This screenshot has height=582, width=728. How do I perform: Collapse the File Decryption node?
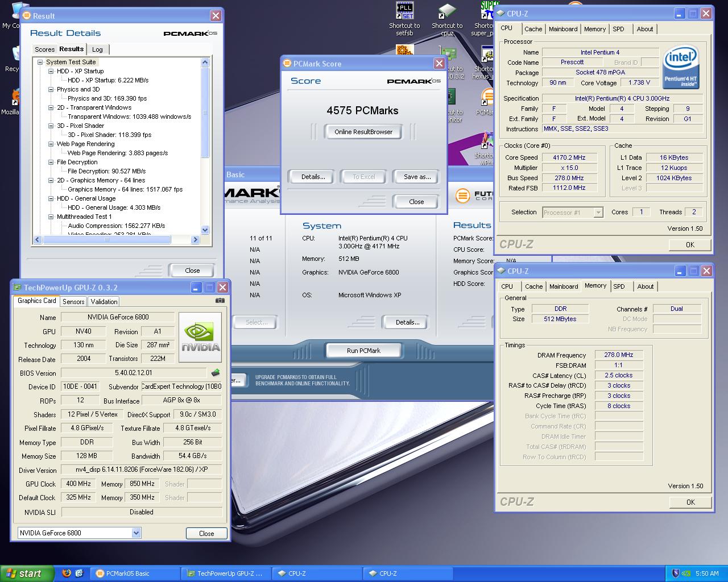click(x=51, y=162)
